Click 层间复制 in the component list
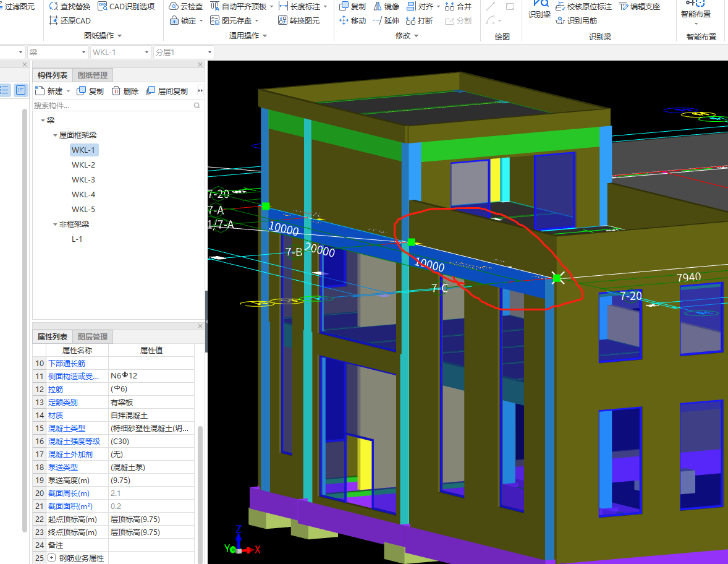The image size is (728, 564). tap(167, 91)
